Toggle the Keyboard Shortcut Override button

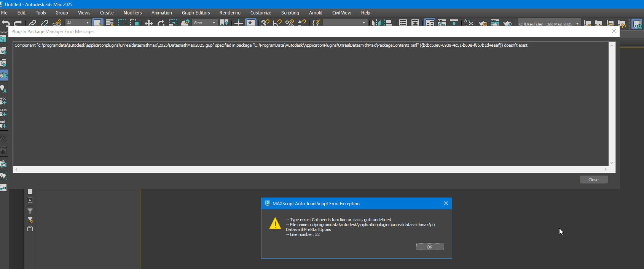251,23
